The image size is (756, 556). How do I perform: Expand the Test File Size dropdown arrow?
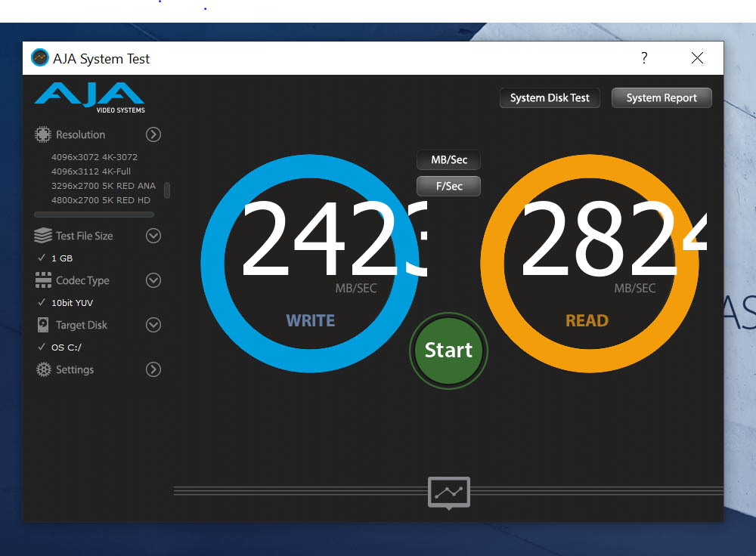point(153,236)
